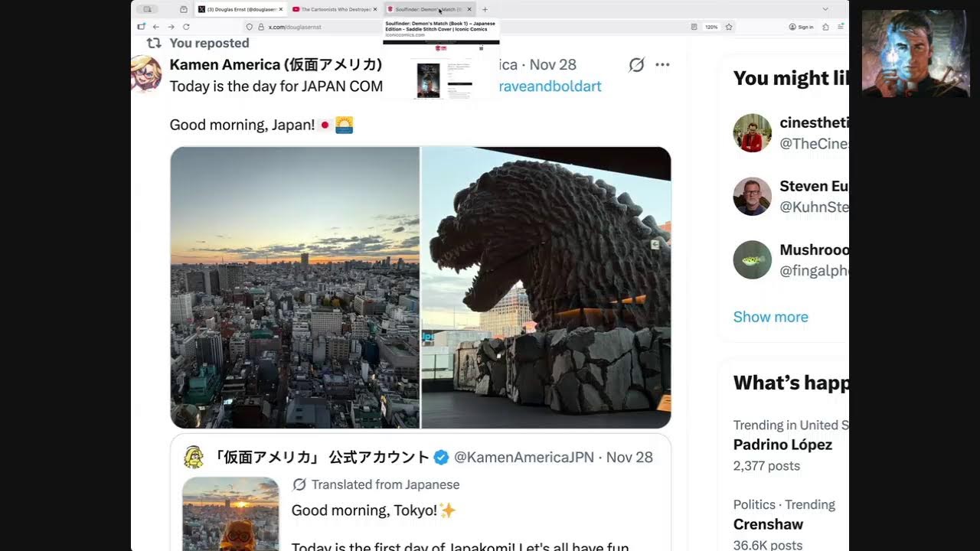Open the workspace icon beside back arrow
Screen dimensions: 980x551
pos(141,27)
